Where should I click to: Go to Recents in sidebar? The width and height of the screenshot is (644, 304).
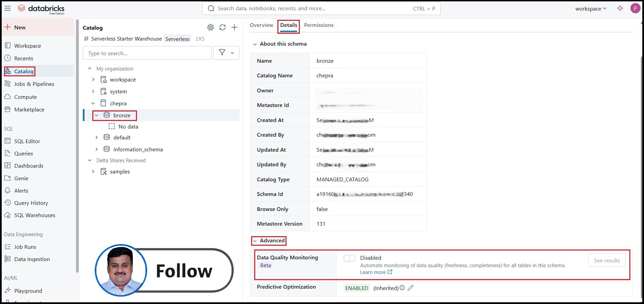click(x=24, y=58)
